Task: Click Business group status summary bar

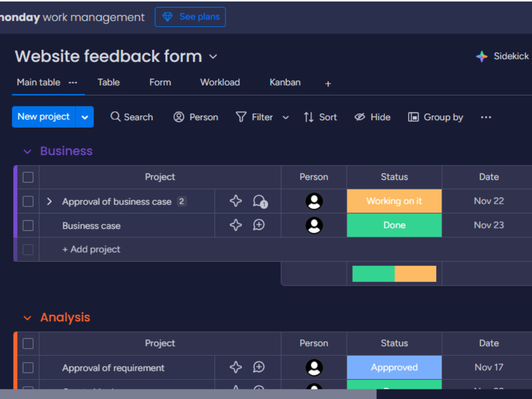Action: click(x=394, y=274)
